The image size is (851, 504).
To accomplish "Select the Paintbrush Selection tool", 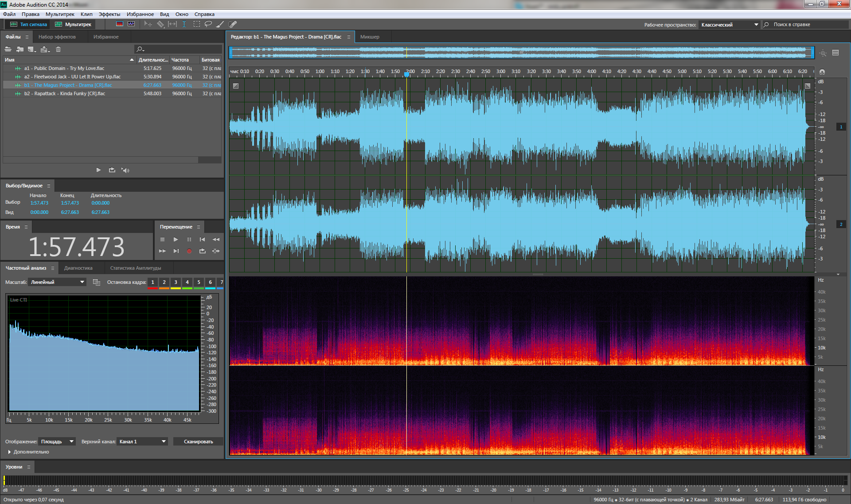I will pos(220,24).
